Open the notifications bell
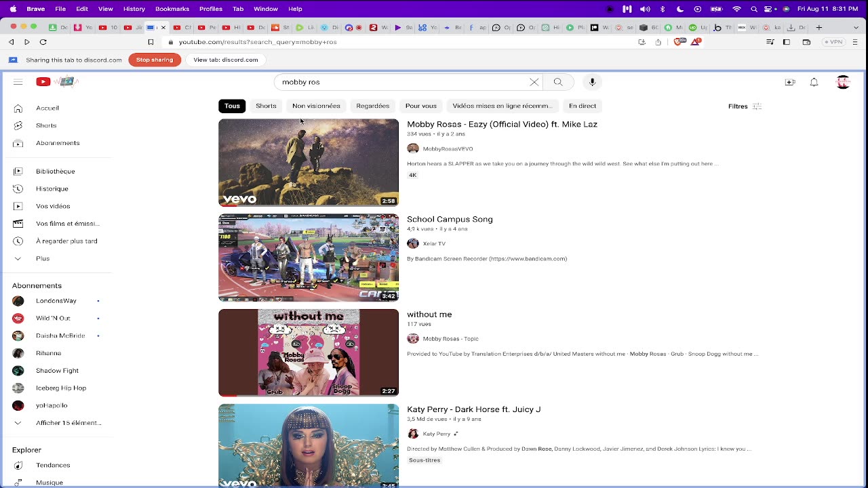Image resolution: width=868 pixels, height=488 pixels. click(814, 82)
